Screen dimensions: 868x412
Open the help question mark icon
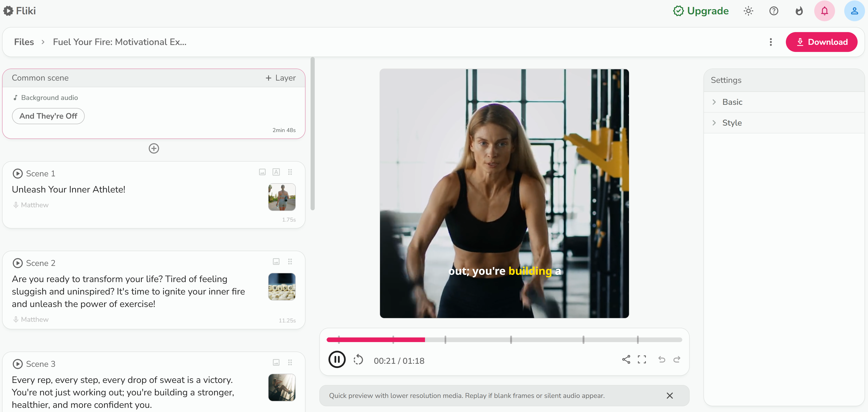click(x=774, y=11)
